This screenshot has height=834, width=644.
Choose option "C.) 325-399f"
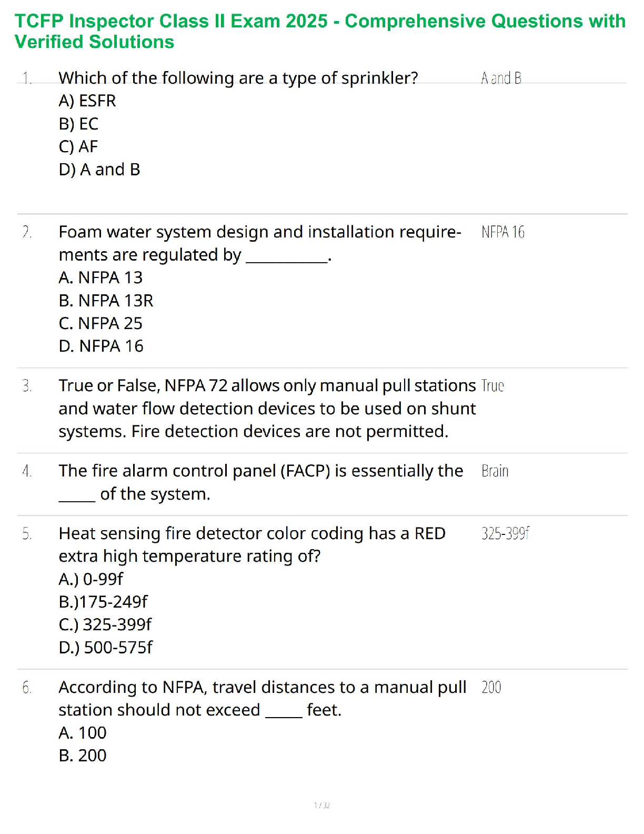(105, 624)
